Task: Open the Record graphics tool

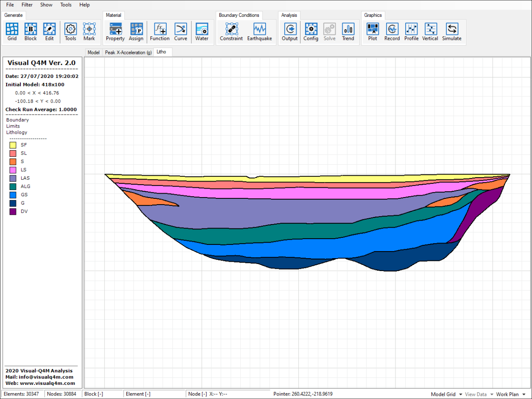Action: click(x=392, y=32)
